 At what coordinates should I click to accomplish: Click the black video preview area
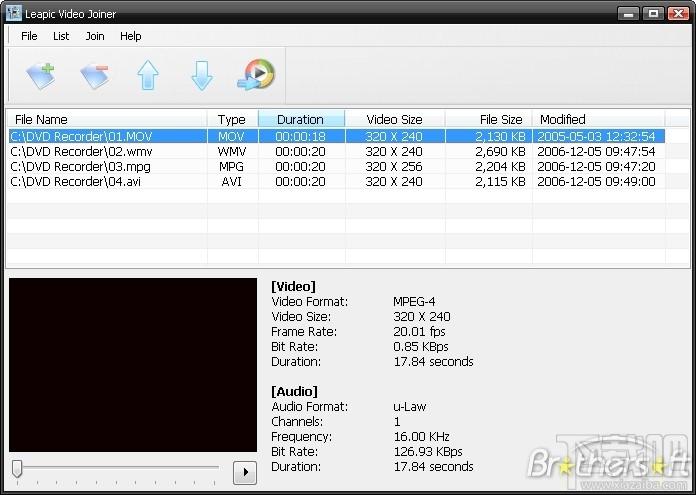(133, 365)
